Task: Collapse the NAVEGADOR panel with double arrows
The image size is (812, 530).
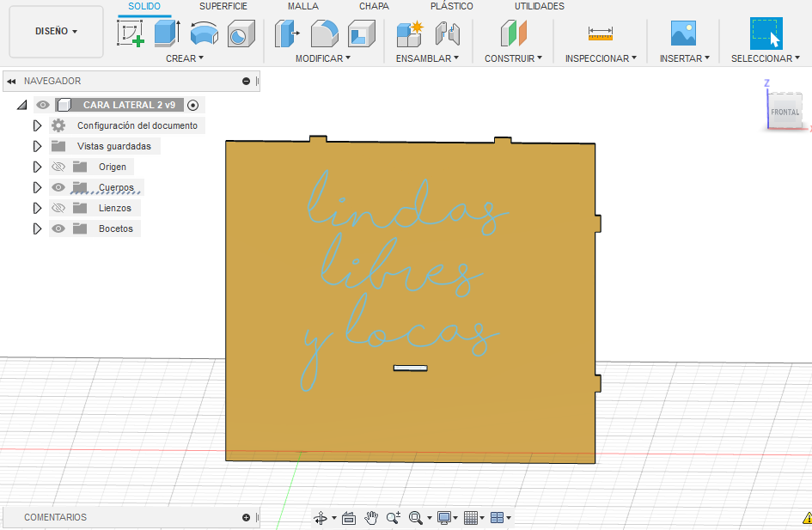Action: coord(11,82)
